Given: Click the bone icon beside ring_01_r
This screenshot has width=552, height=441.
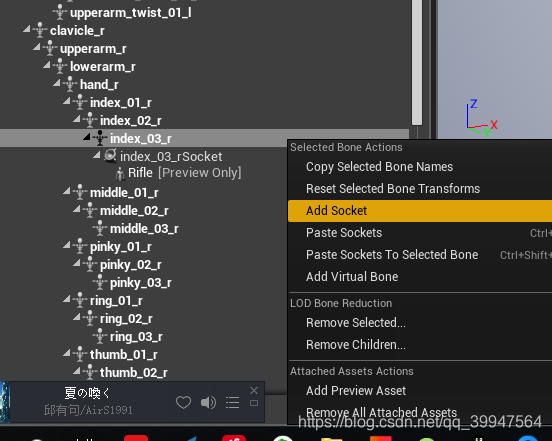Looking at the screenshot, I should [80, 300].
